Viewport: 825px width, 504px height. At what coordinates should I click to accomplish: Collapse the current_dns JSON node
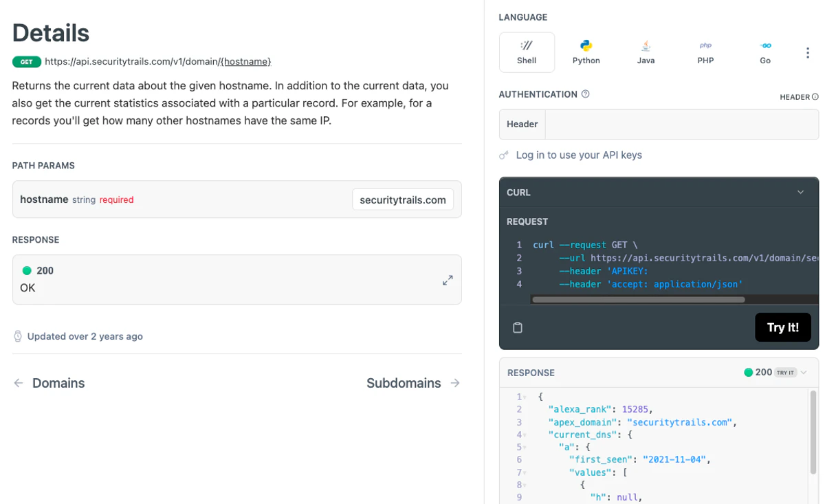pos(525,435)
